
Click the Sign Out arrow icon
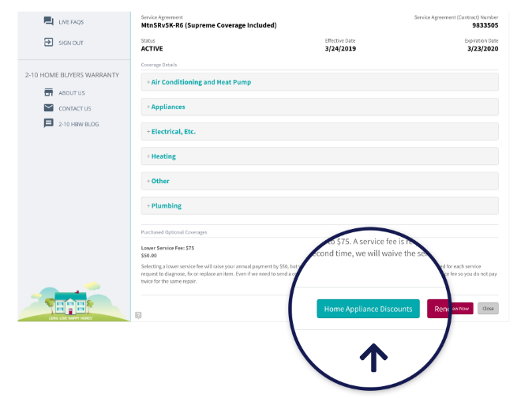49,43
